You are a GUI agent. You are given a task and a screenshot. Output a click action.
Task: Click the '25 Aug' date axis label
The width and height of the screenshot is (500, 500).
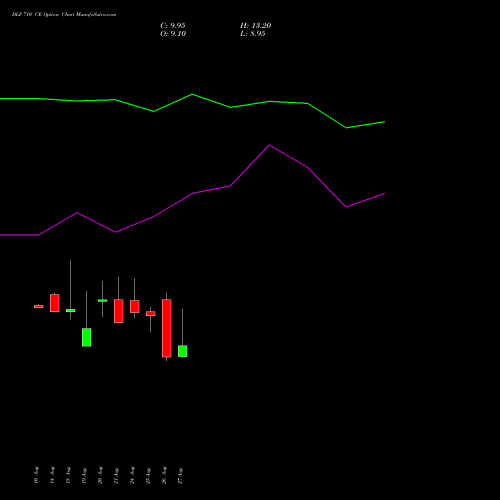pos(148,475)
